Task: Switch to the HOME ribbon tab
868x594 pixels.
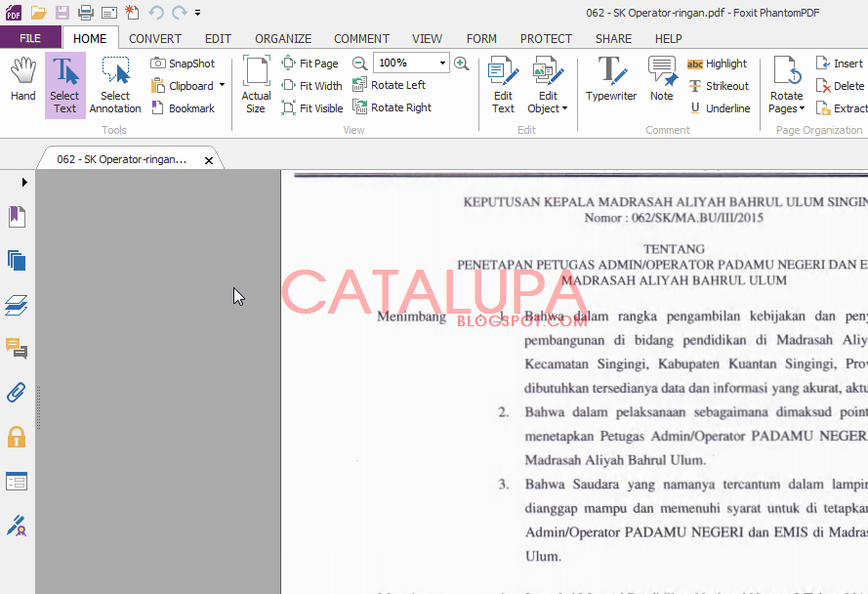Action: [x=90, y=38]
